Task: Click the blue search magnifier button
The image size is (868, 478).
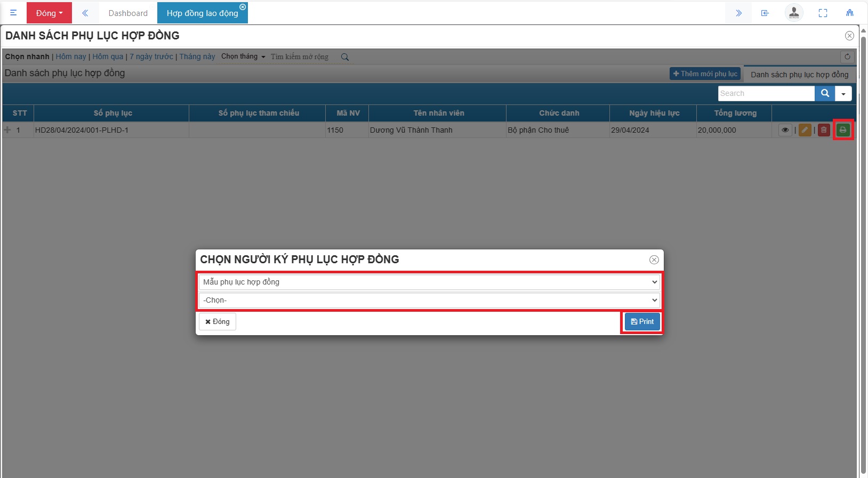Action: (x=824, y=93)
